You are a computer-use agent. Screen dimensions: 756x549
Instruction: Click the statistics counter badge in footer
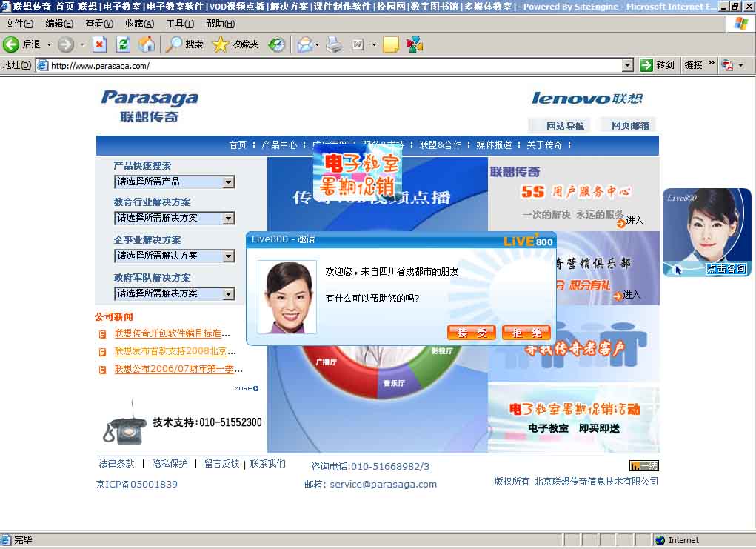click(x=643, y=465)
